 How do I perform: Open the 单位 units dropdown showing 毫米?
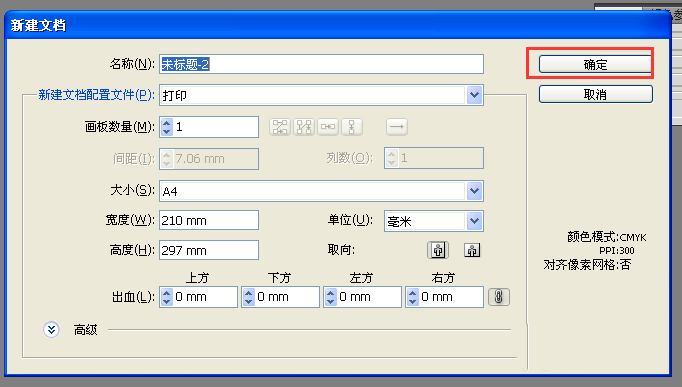[x=474, y=221]
